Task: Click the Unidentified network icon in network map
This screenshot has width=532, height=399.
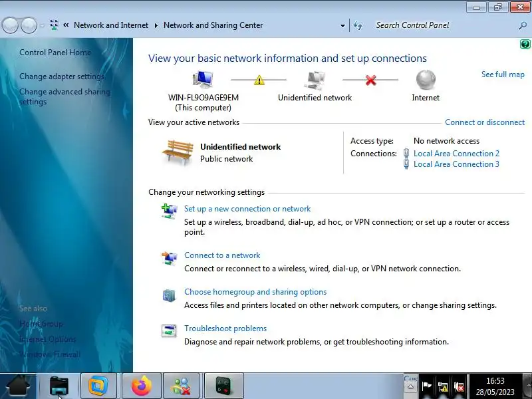Action: (x=314, y=80)
